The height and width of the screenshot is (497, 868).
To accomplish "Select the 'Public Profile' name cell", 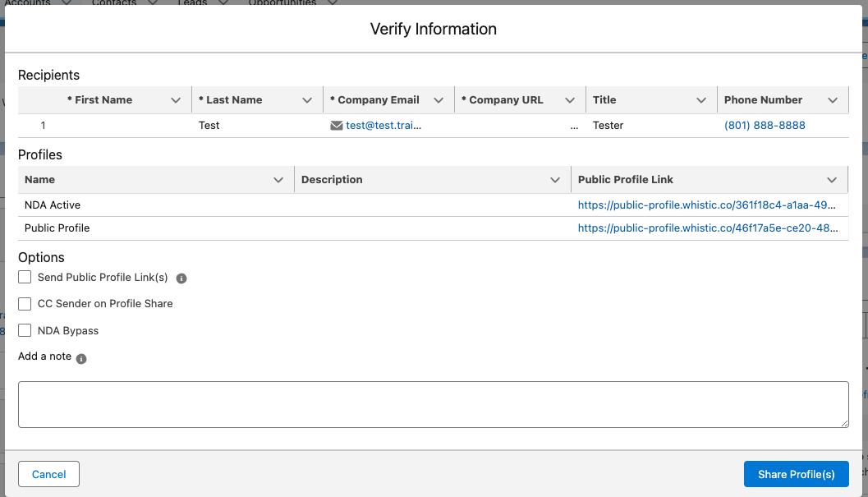I will [57, 228].
